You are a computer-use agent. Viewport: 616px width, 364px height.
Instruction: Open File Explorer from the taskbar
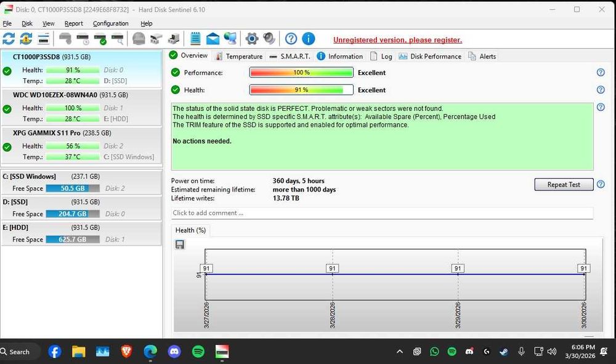[79, 352]
